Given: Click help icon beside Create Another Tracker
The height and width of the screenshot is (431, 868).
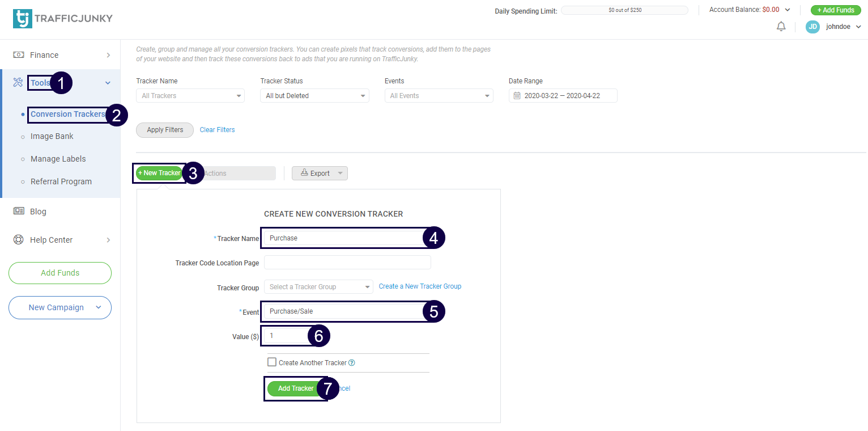Looking at the screenshot, I should click(x=352, y=363).
